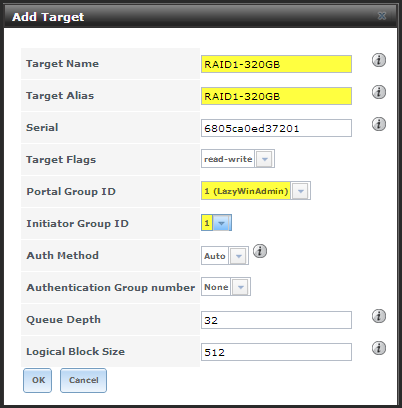Click the Serial label

click(42, 127)
